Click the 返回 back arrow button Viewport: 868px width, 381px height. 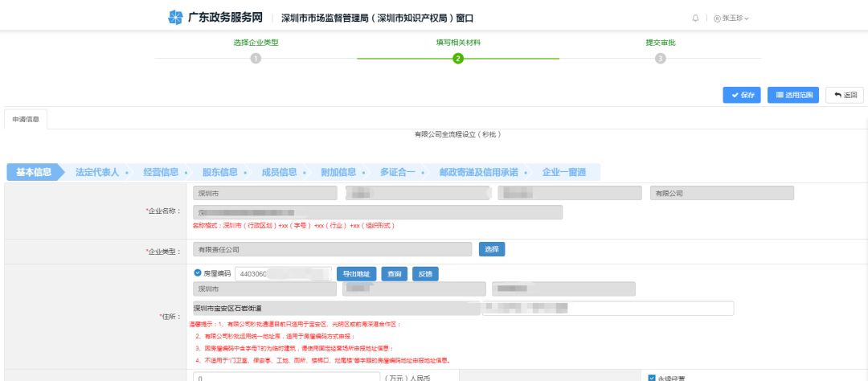[x=844, y=95]
